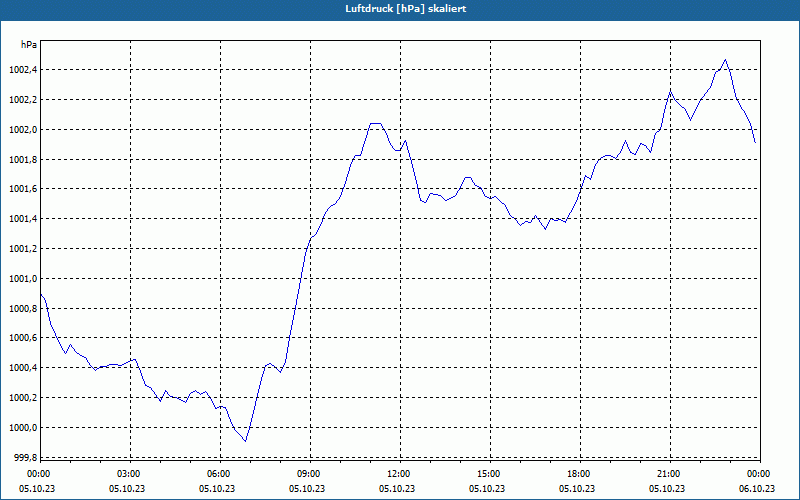Click the y-axis label '1001,8'
Viewport: 800px width, 500px height.
(x=23, y=160)
